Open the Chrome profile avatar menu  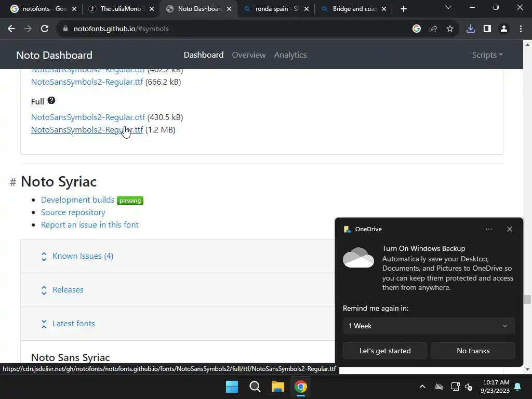[x=504, y=29]
